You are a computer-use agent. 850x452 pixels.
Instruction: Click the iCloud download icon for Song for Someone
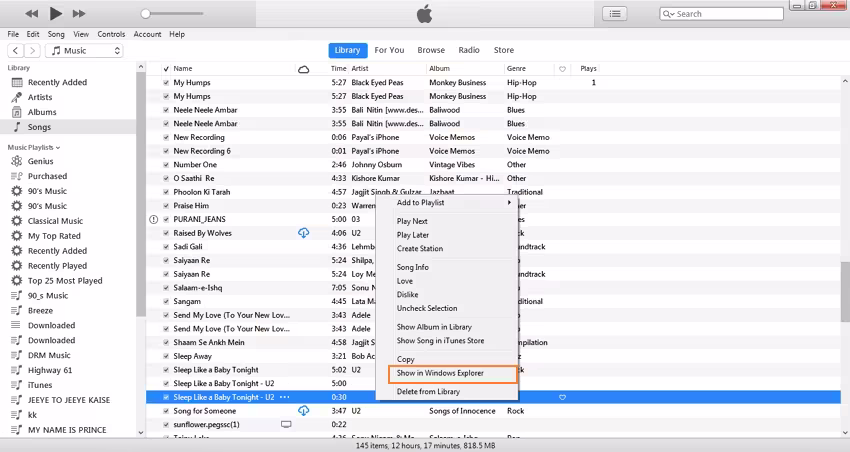coord(304,411)
